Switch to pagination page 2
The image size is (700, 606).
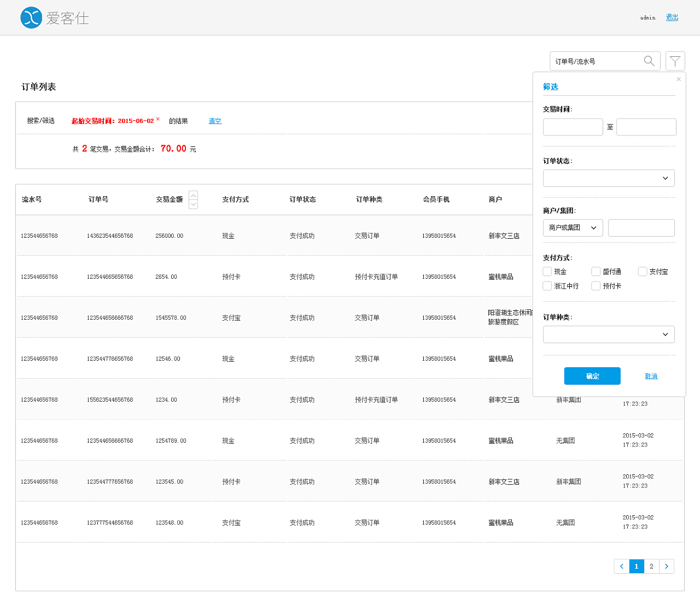651,566
